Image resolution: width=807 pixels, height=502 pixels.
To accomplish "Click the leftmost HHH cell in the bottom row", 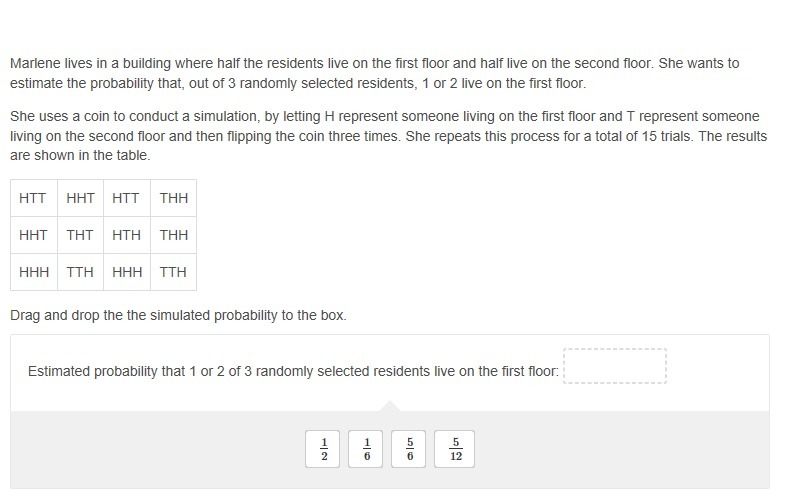I will [33, 272].
